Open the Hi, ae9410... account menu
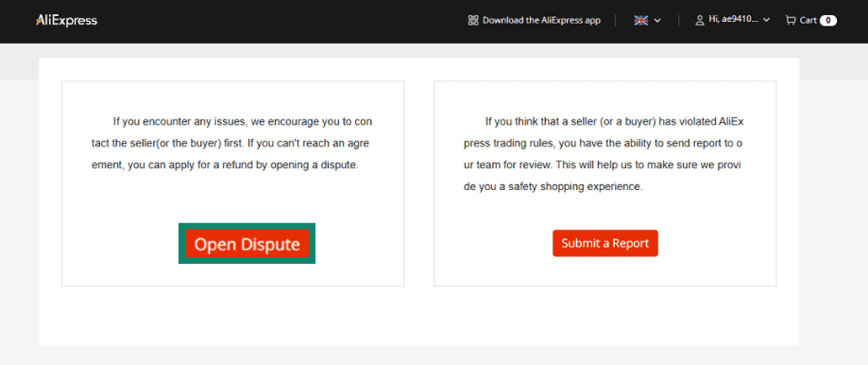Image resolution: width=868 pixels, height=365 pixels. [x=733, y=20]
